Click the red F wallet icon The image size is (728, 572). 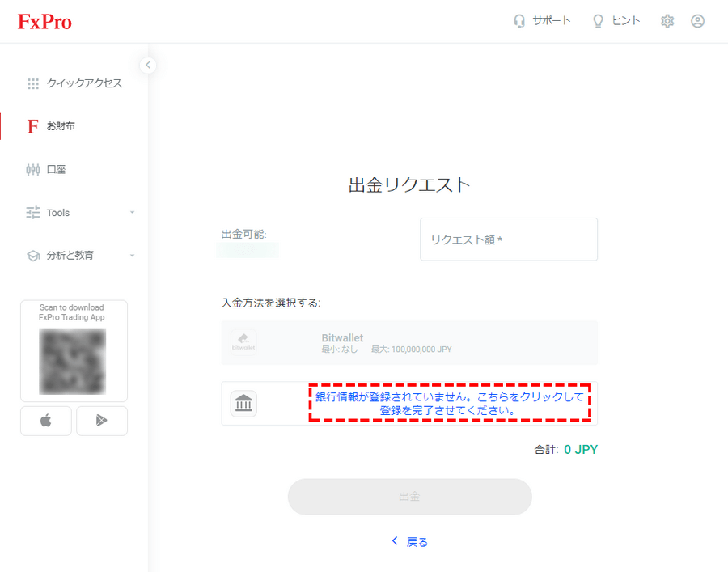pos(32,126)
